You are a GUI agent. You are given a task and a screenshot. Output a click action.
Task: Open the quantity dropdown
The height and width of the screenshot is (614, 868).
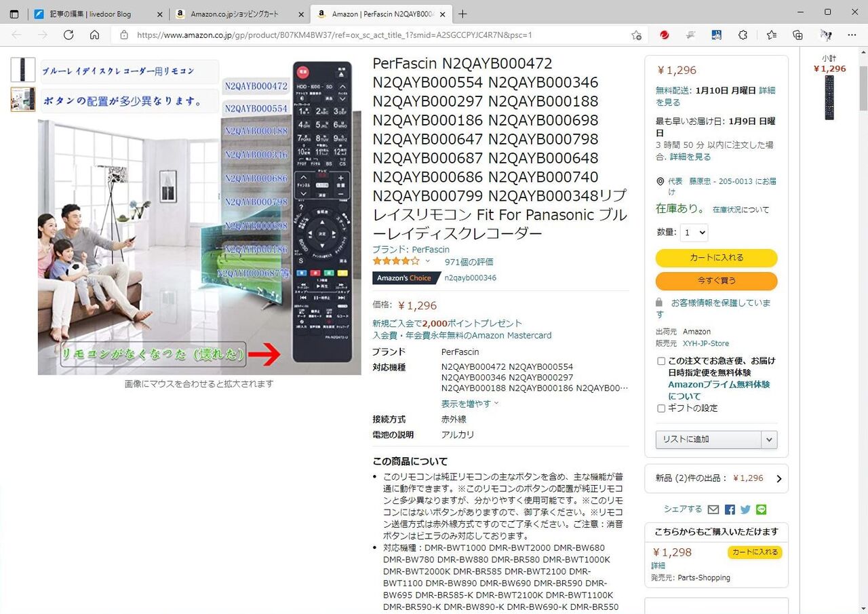(x=694, y=233)
